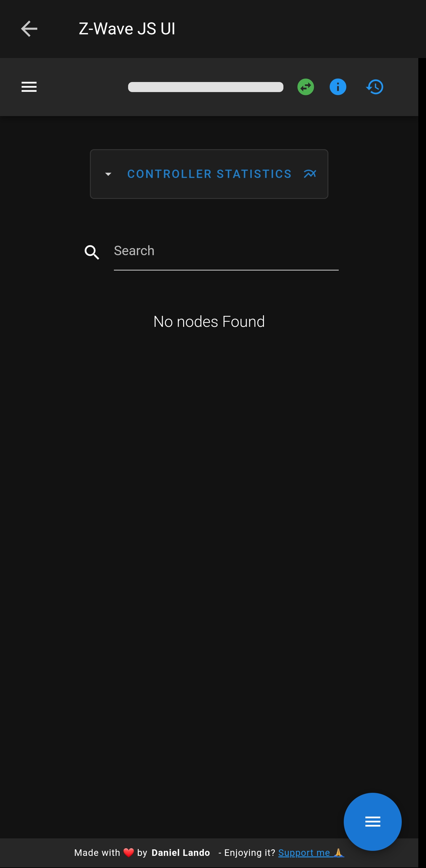This screenshot has height=868, width=426.
Task: Click the red heart in footer
Action: 129,853
